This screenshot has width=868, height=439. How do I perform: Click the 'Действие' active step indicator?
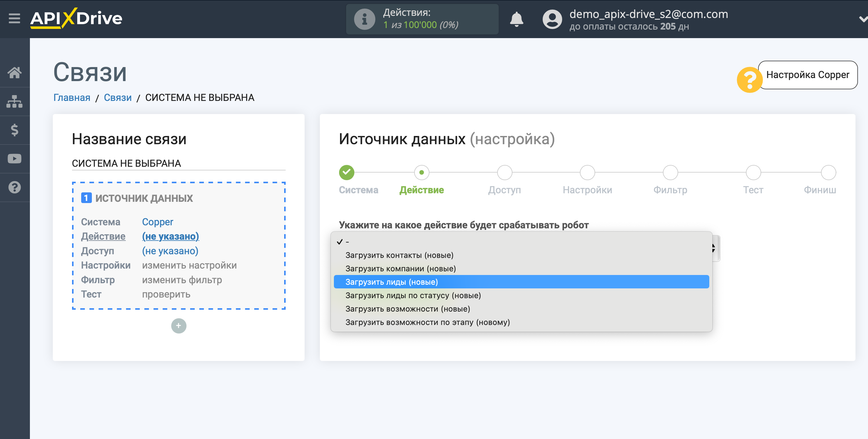[421, 172]
